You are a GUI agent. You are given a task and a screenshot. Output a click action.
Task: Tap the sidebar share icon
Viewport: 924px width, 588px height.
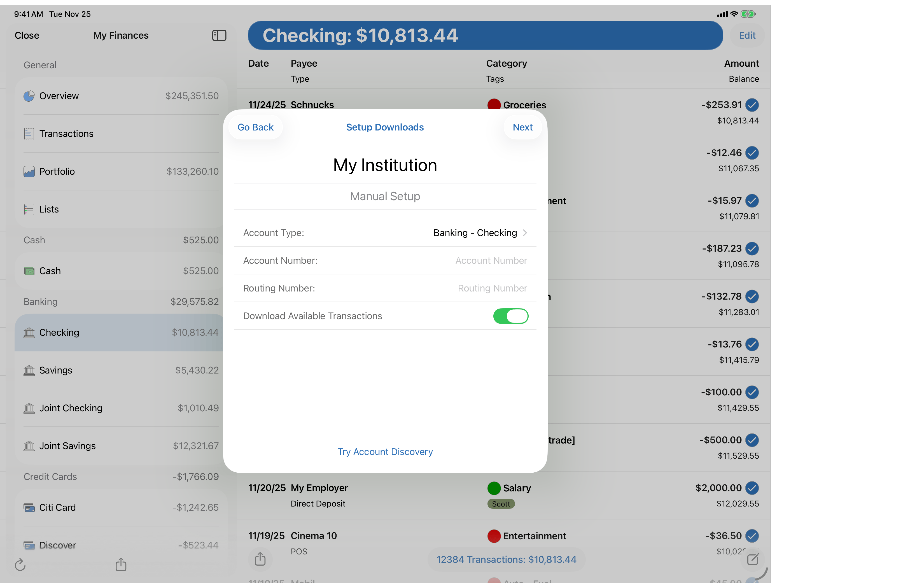click(121, 564)
